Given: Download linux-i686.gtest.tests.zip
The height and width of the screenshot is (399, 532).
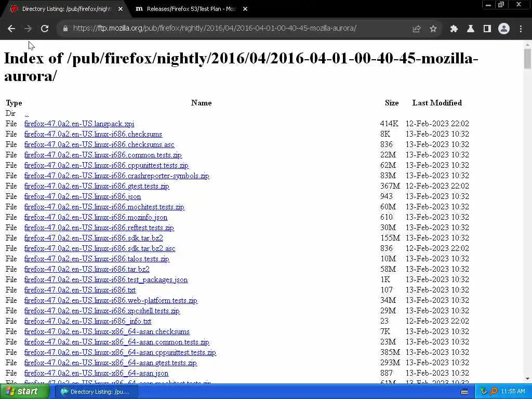Looking at the screenshot, I should (97, 187).
